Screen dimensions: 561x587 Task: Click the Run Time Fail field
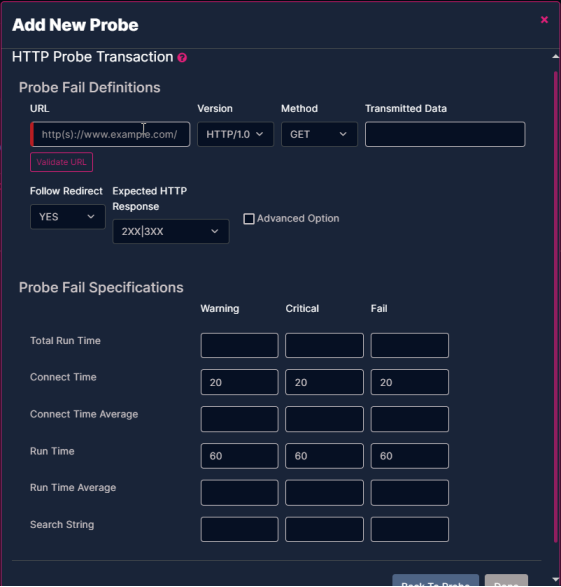pyautogui.click(x=410, y=456)
